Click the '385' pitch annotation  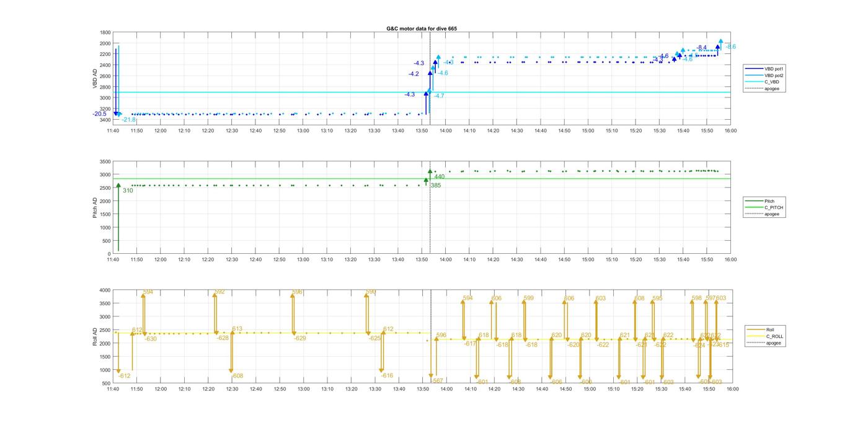[436, 185]
